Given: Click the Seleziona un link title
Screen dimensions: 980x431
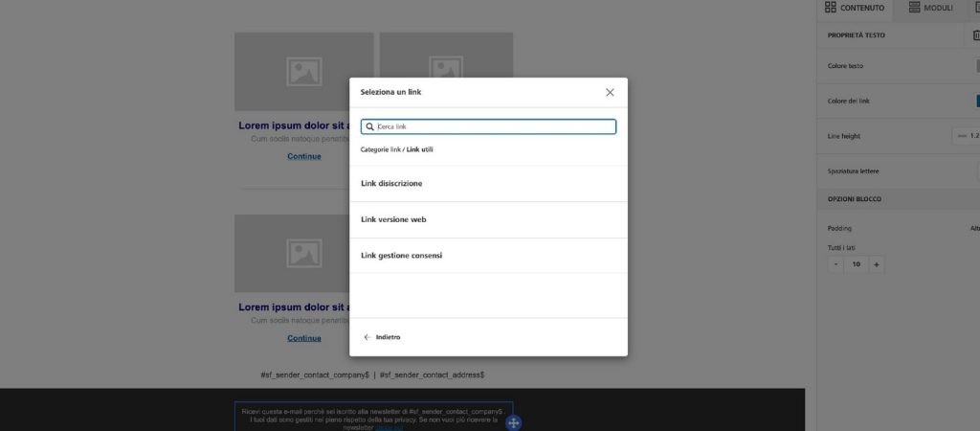Looking at the screenshot, I should 390,92.
